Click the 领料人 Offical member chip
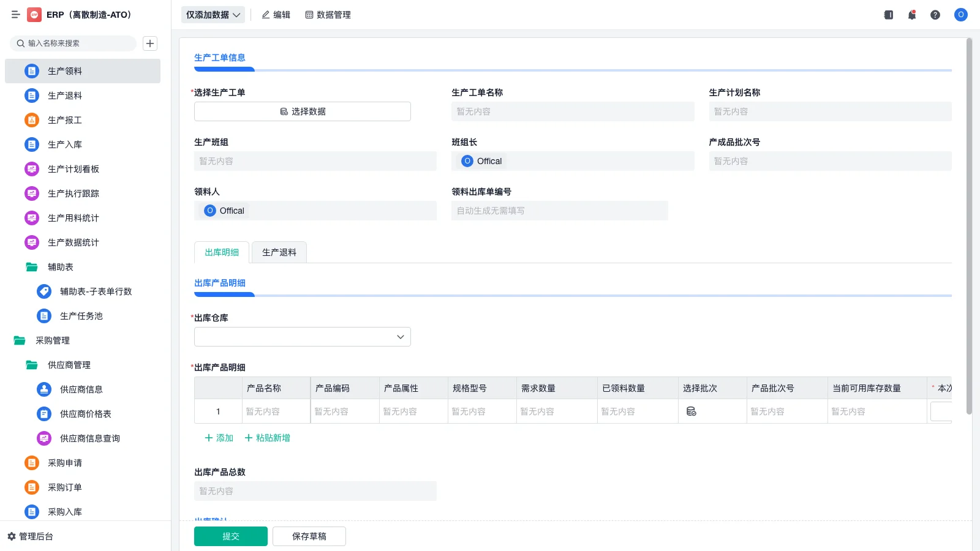980x551 pixels. 224,211
